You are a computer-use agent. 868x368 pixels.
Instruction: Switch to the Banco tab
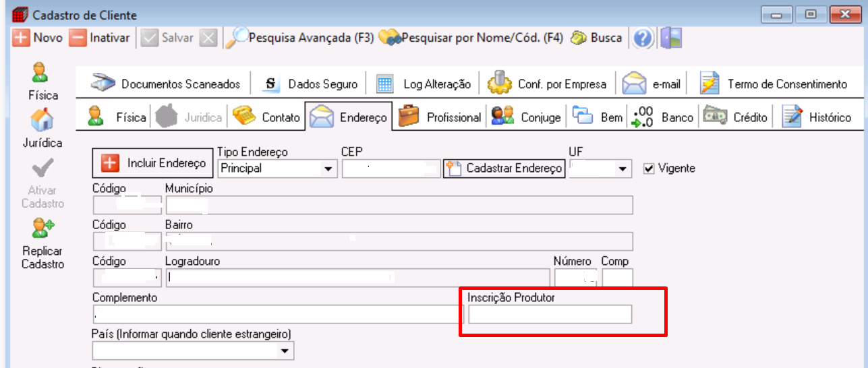coord(662,117)
